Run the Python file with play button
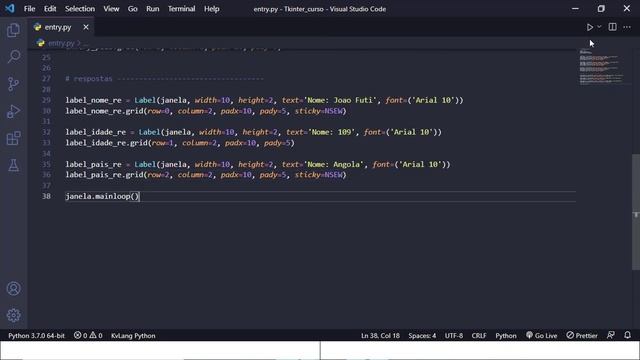This screenshot has height=360, width=640. point(590,27)
